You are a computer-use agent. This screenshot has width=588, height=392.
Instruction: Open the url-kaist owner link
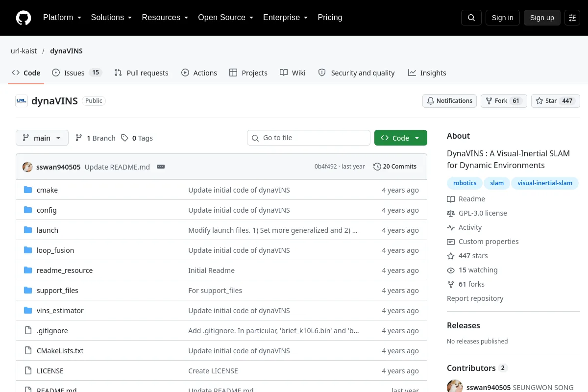tap(24, 51)
